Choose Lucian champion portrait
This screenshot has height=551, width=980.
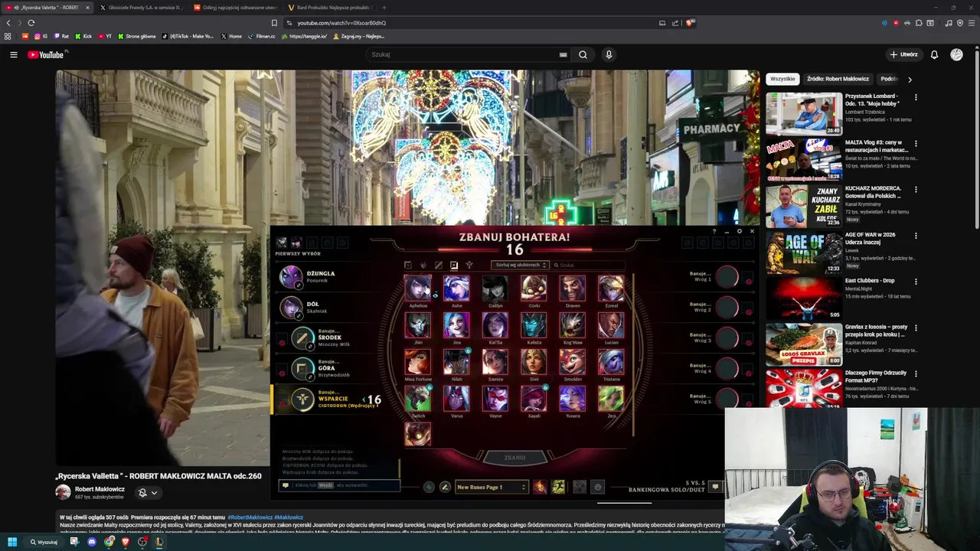(x=611, y=325)
